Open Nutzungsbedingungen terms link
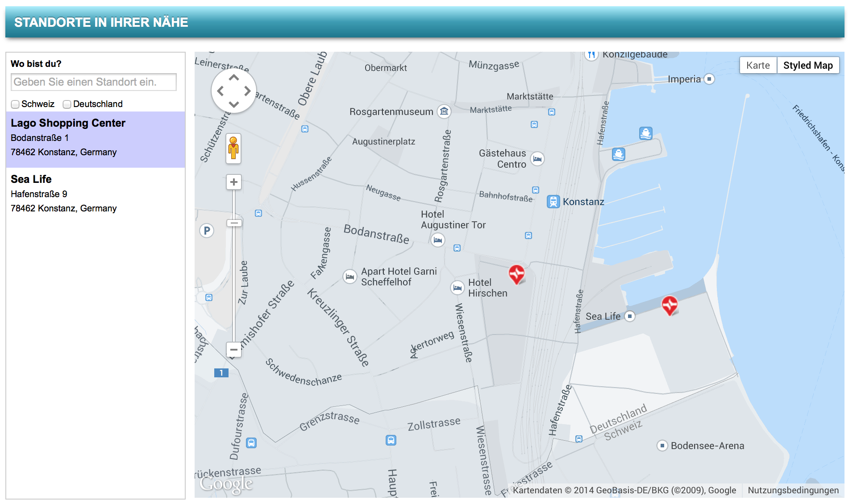This screenshot has height=504, width=857. click(x=793, y=490)
